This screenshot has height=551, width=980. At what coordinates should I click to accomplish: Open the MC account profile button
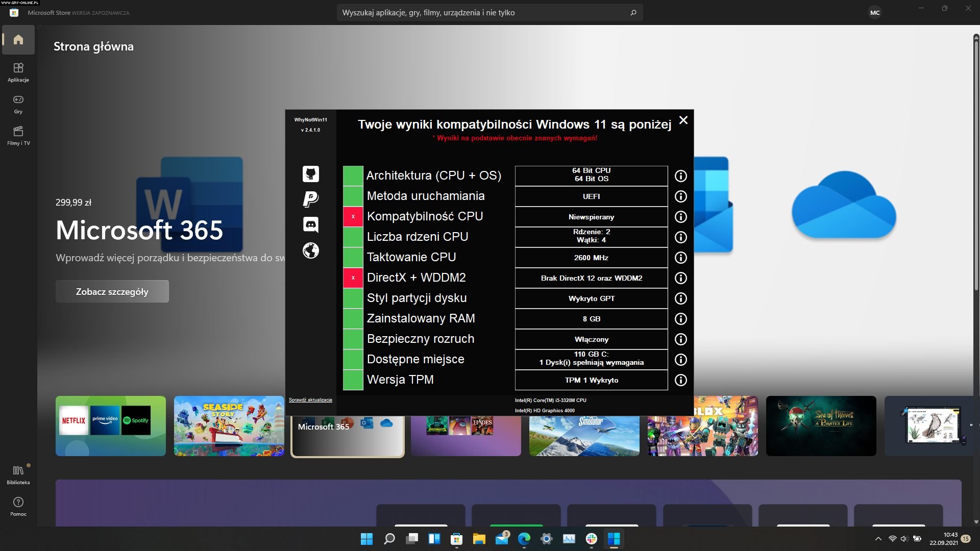tap(875, 13)
